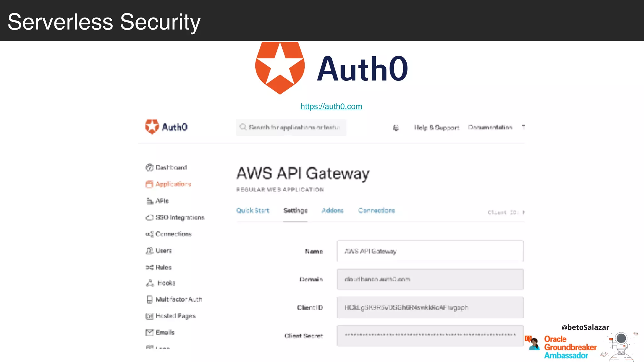Click the Connections sidebar icon
The image size is (644, 362).
click(x=149, y=234)
